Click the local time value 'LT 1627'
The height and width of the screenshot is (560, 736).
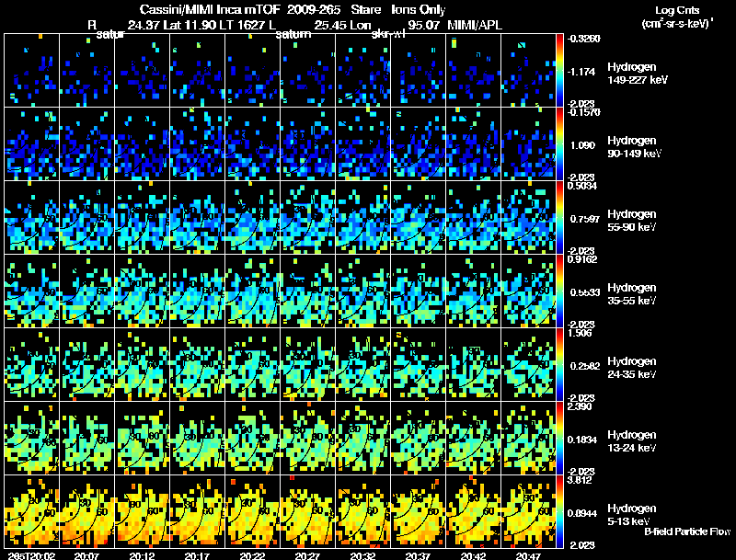pyautogui.click(x=241, y=25)
